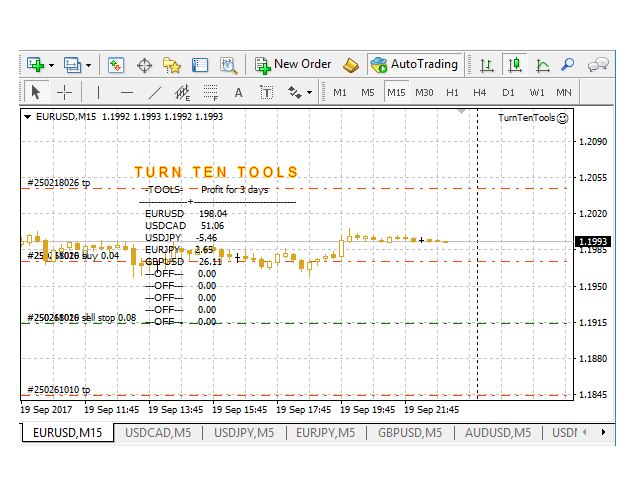
Task: Switch to the GBPUSD,M5 chart tab
Action: click(x=409, y=433)
